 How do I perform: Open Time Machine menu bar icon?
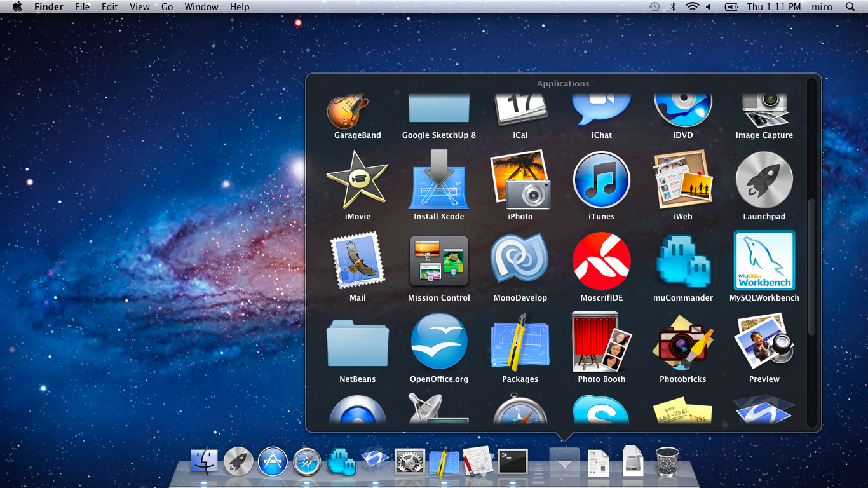point(654,7)
